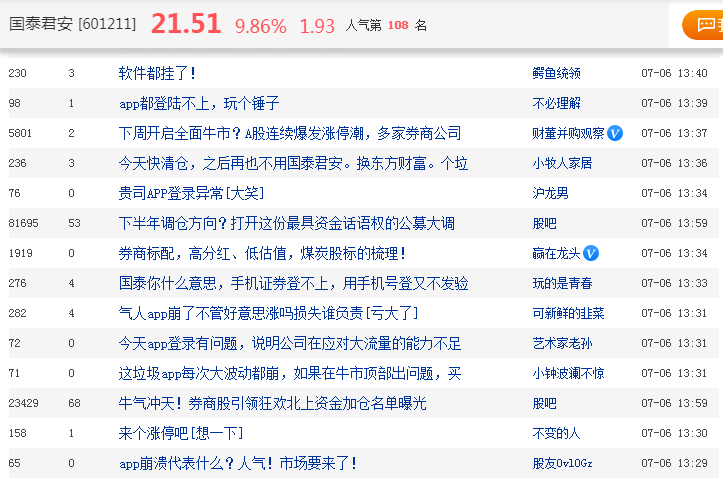
Task: Open the post 券商标配,高分红、低估值
Action: [262, 253]
